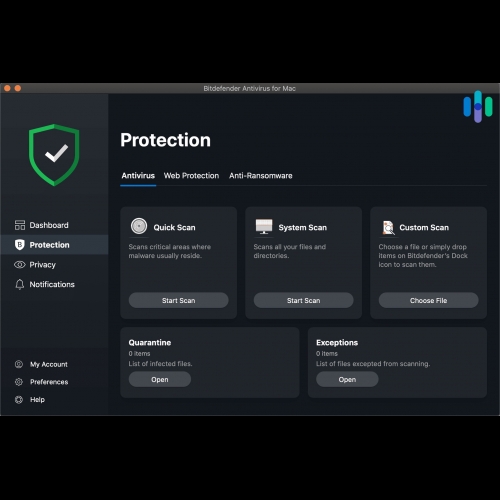Click the My Account user icon

(x=19, y=364)
